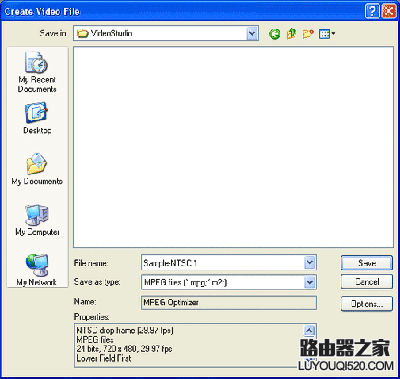Open My Documents in sidebar

coord(37,169)
